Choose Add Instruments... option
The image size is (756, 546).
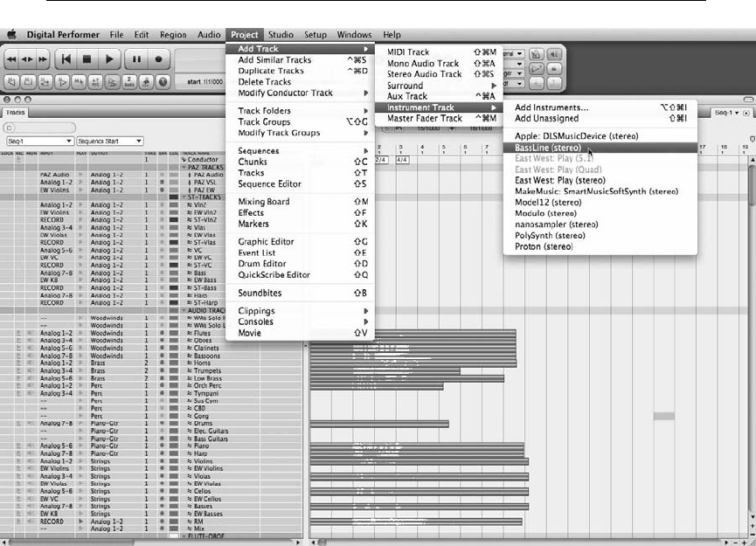click(x=600, y=107)
